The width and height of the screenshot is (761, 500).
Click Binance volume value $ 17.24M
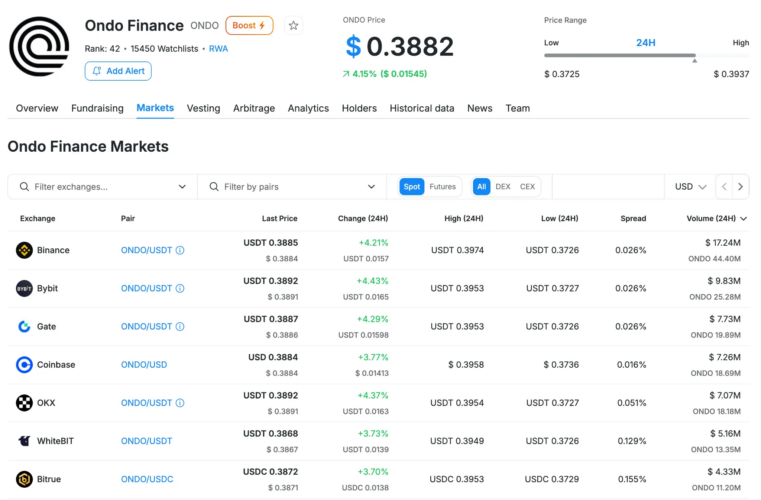coord(723,243)
